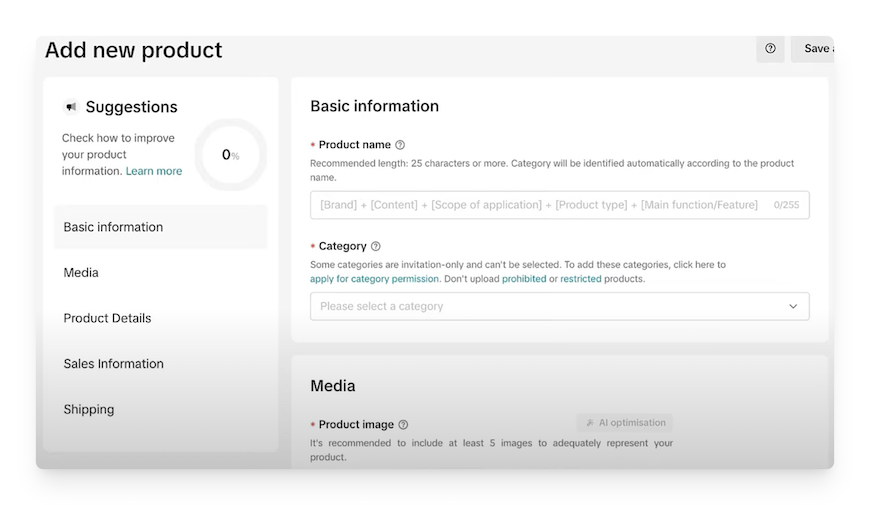Show Category help tooltip icon
The height and width of the screenshot is (505, 870).
click(x=376, y=246)
